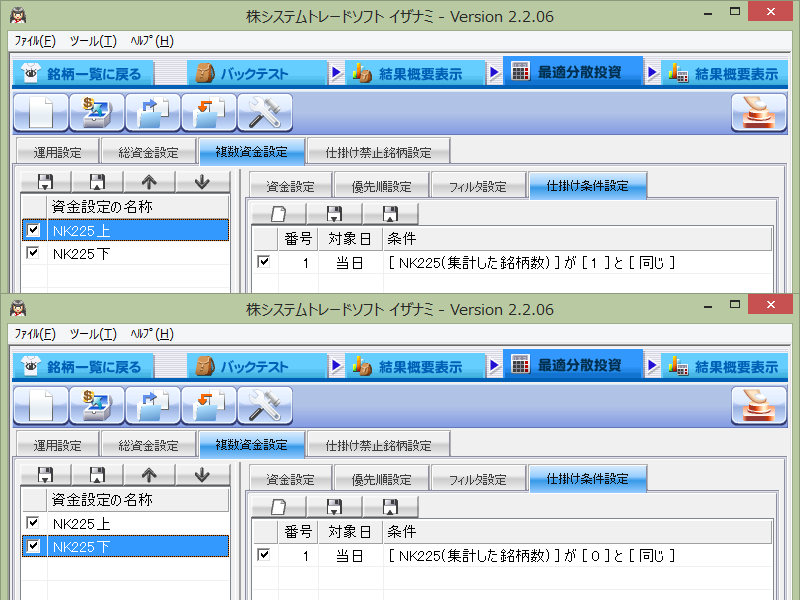Click 銘柄一覧に戻る button in lower window

point(83,367)
